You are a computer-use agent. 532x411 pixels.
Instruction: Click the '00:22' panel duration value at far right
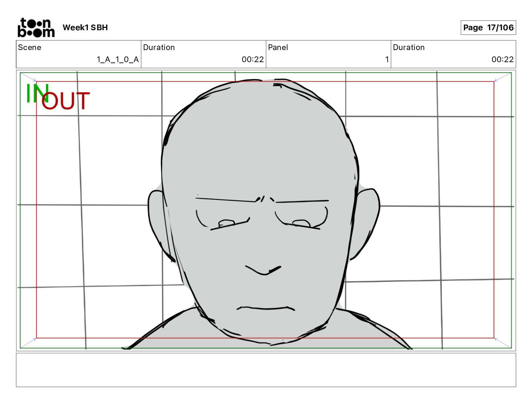pyautogui.click(x=502, y=59)
